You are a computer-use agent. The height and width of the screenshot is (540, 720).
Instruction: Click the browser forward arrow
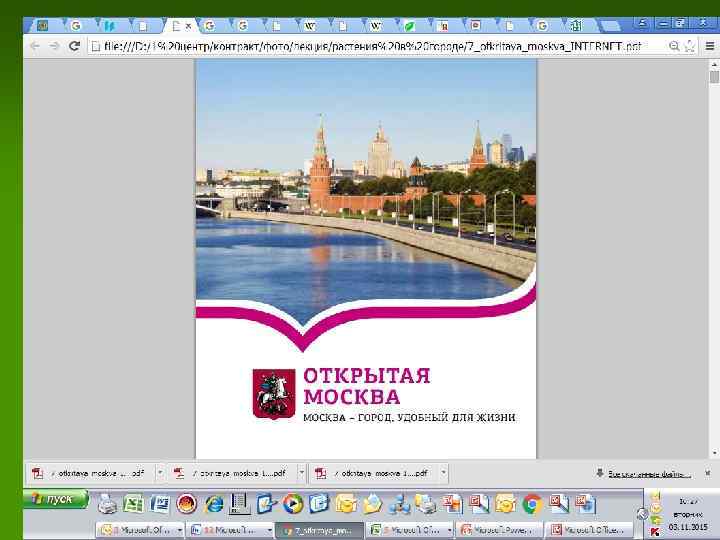point(54,46)
